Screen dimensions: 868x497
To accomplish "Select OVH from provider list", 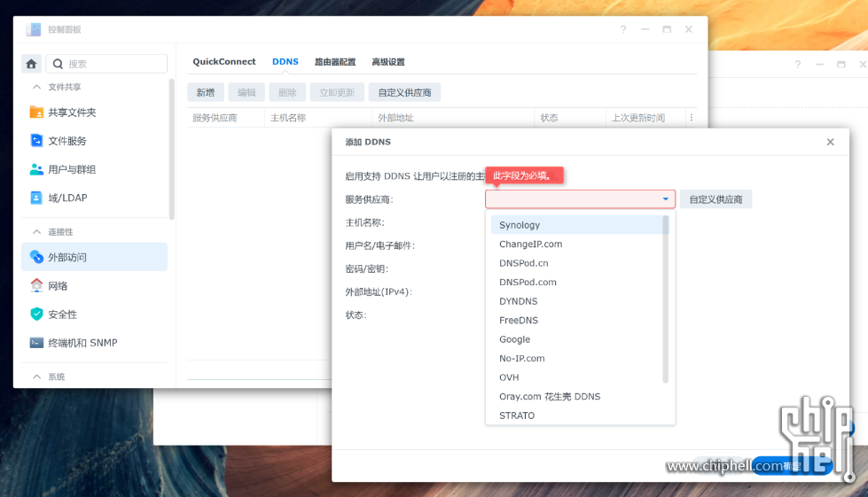I will pos(577,377).
